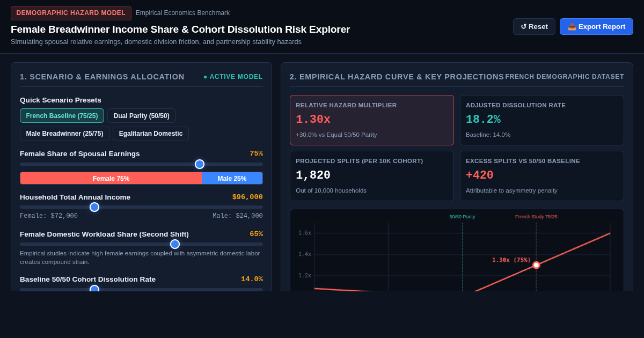This screenshot has height=338, width=644.
Task: Click the red Female 75% bar segment
Action: pos(111,178)
